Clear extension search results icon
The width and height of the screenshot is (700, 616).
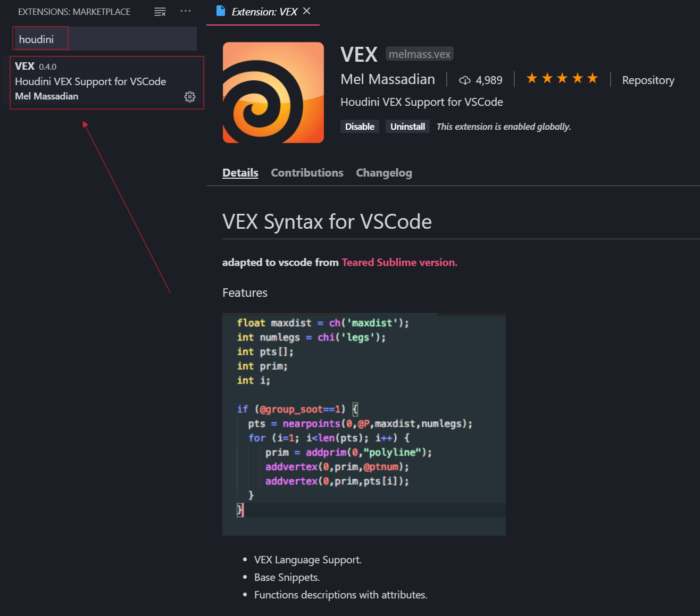tap(160, 12)
